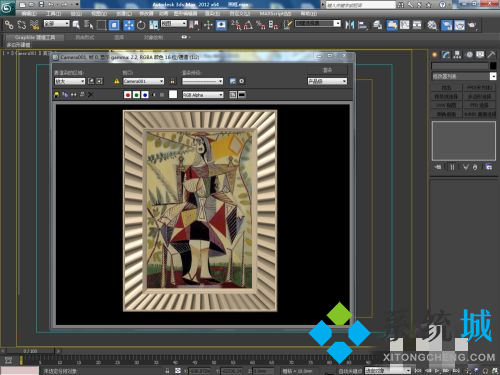
Task: Switch to the Utilities hammer panel tab
Action: click(491, 55)
